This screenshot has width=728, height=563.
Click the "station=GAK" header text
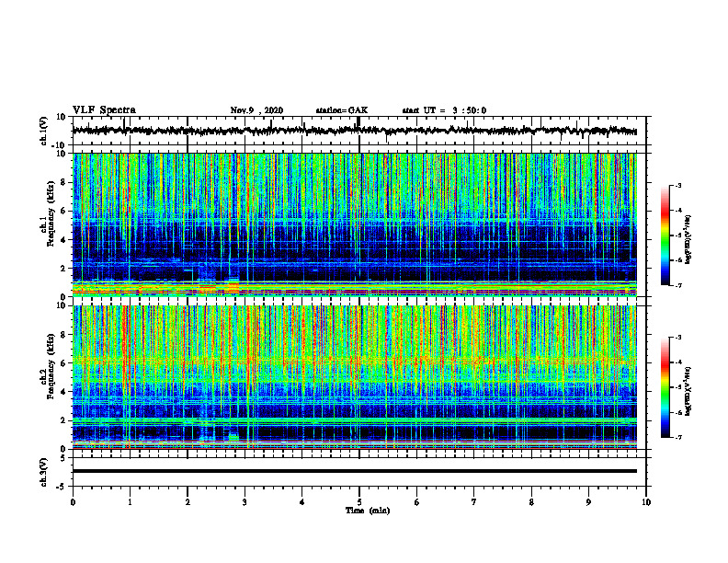click(342, 110)
